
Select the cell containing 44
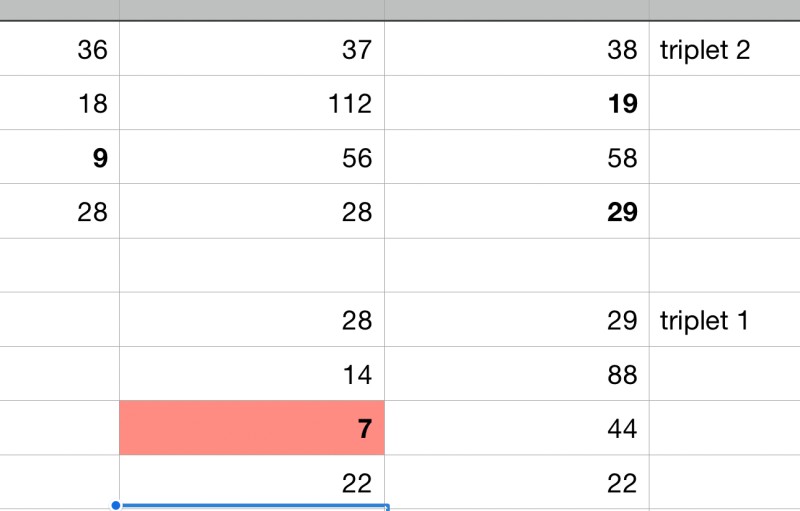[x=517, y=428]
